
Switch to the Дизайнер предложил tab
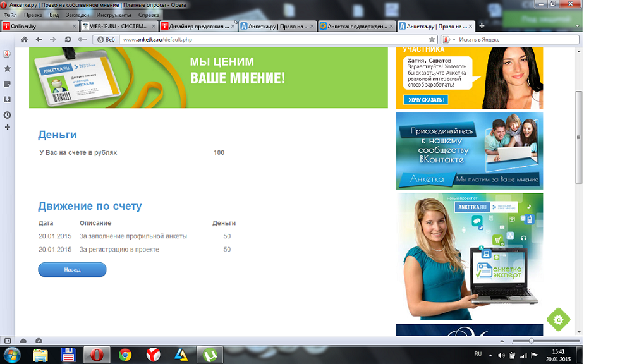click(198, 26)
